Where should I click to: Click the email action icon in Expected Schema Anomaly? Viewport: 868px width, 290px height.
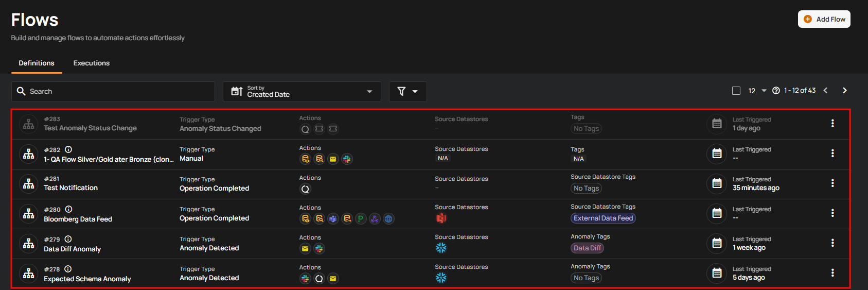(x=333, y=279)
